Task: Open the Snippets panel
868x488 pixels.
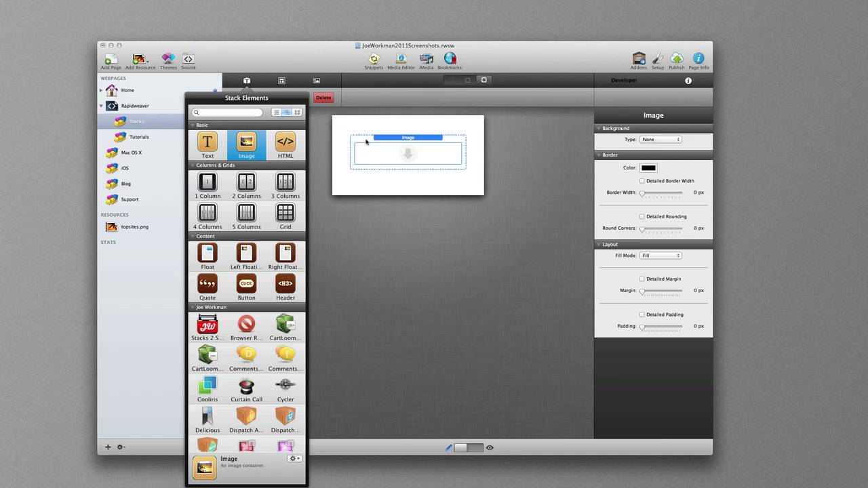Action: [374, 60]
